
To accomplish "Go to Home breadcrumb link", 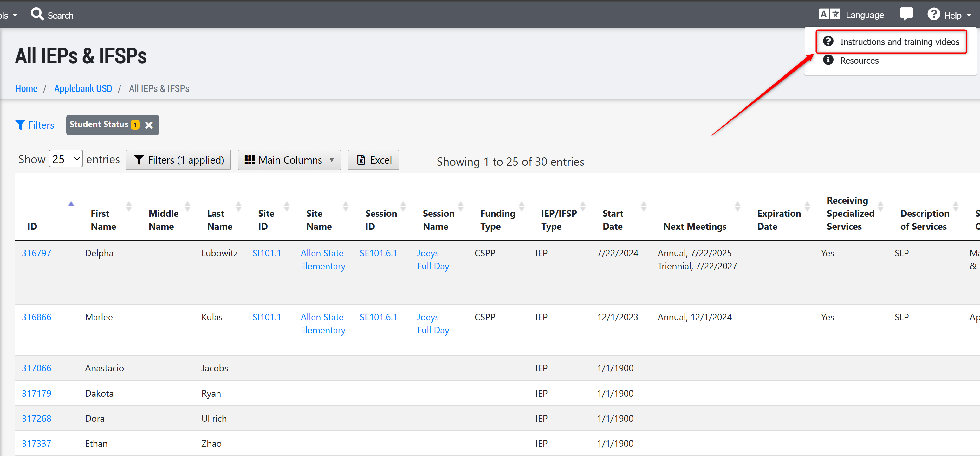I will [x=26, y=89].
